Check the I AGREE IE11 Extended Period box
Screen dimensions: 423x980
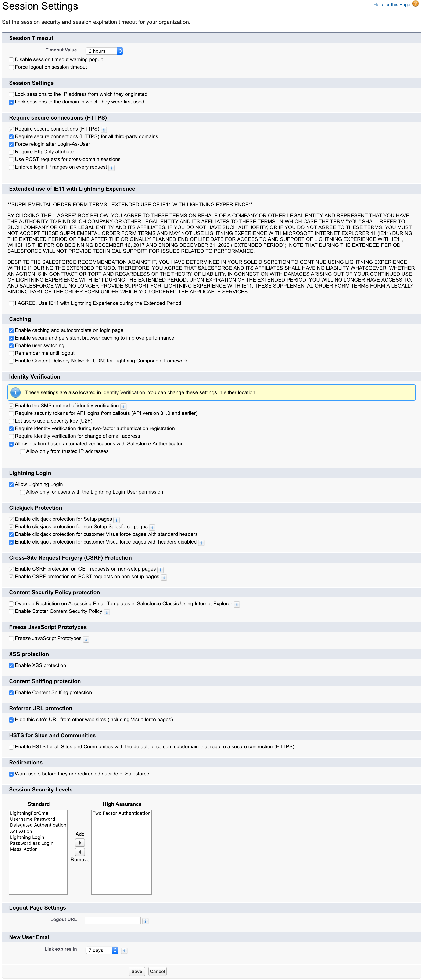(11, 304)
